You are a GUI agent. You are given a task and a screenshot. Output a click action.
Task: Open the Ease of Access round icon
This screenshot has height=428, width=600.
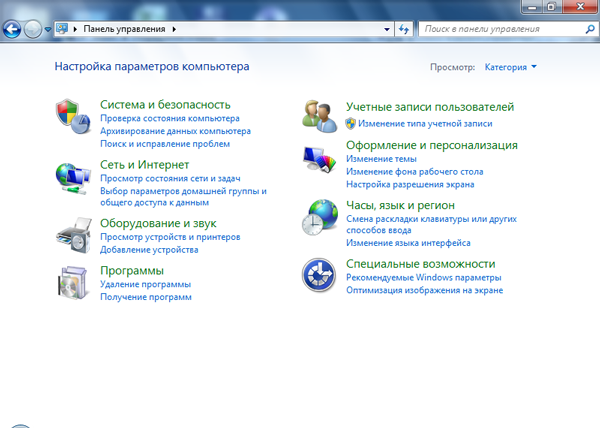(x=319, y=275)
